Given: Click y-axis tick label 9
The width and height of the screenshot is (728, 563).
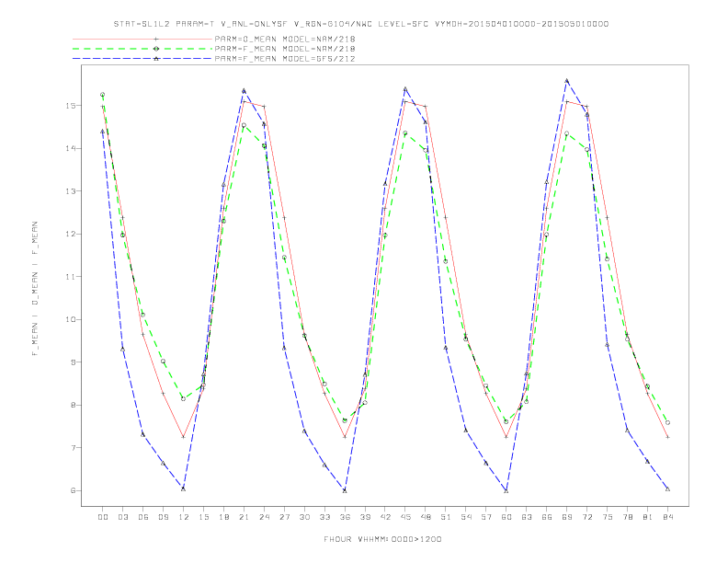Looking at the screenshot, I should (x=73, y=362).
